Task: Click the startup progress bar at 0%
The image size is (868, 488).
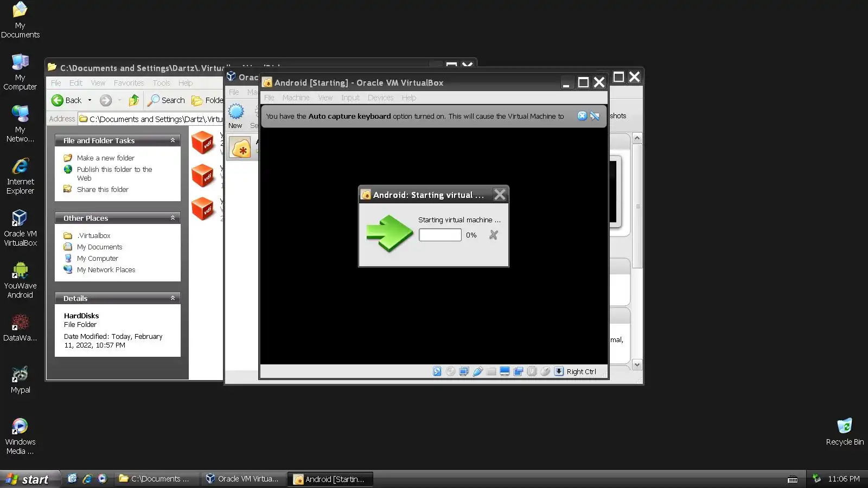Action: click(x=440, y=235)
